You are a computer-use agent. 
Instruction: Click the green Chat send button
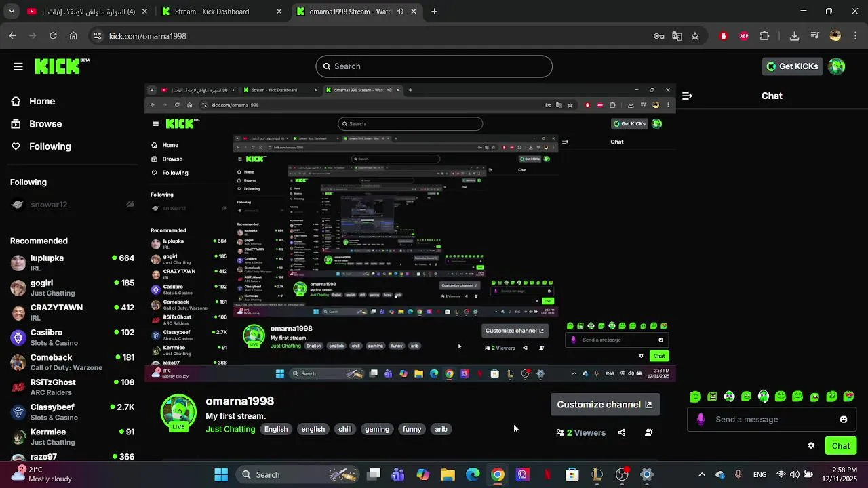pyautogui.click(x=841, y=445)
